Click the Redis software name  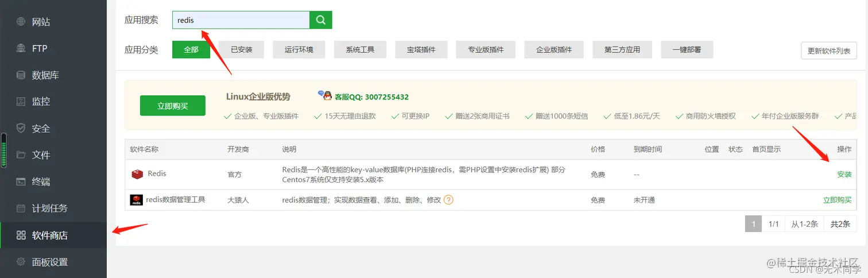pyautogui.click(x=157, y=173)
